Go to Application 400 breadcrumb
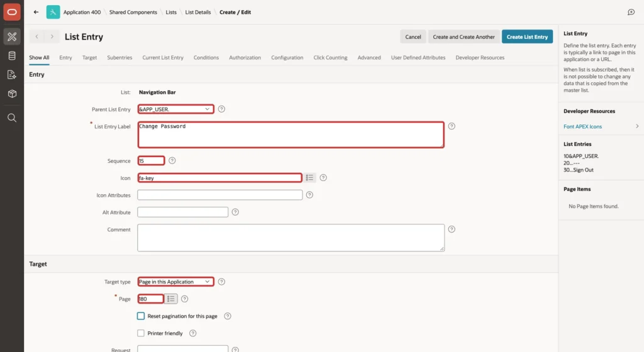Image resolution: width=644 pixels, height=352 pixels. [82, 12]
